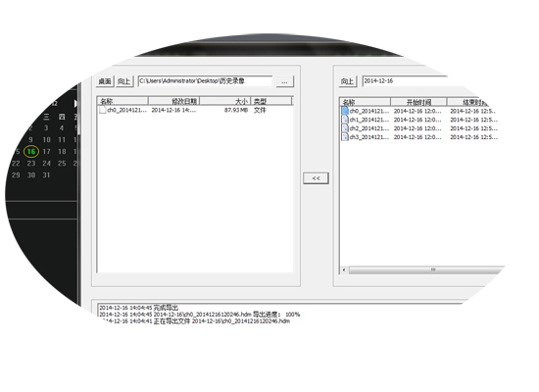This screenshot has height=392, width=539.
Task: Select day 24 in the calendar
Action: tap(46, 163)
